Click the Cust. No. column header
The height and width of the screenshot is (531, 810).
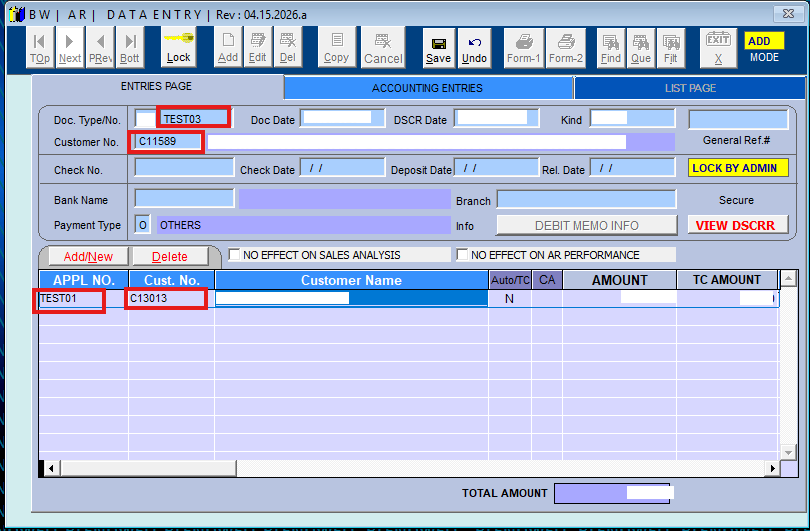pyautogui.click(x=172, y=280)
